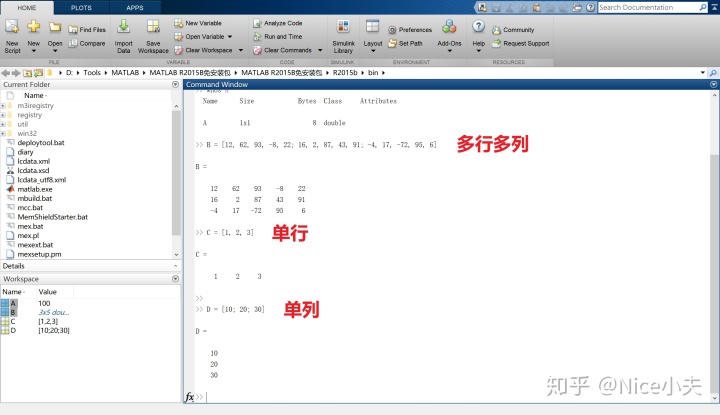Screen dimensions: 720x415
Task: Click the search icon at the end of the address bar
Action: coord(713,73)
